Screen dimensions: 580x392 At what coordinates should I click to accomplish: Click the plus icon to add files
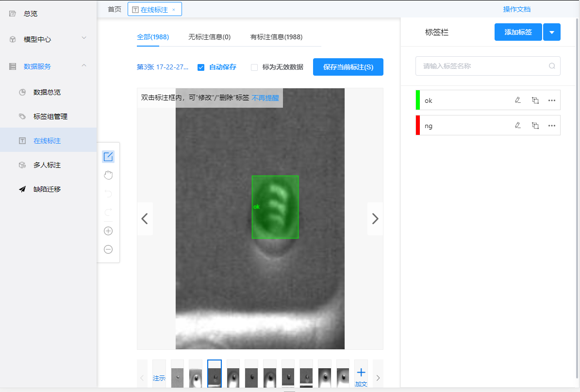tap(361, 372)
